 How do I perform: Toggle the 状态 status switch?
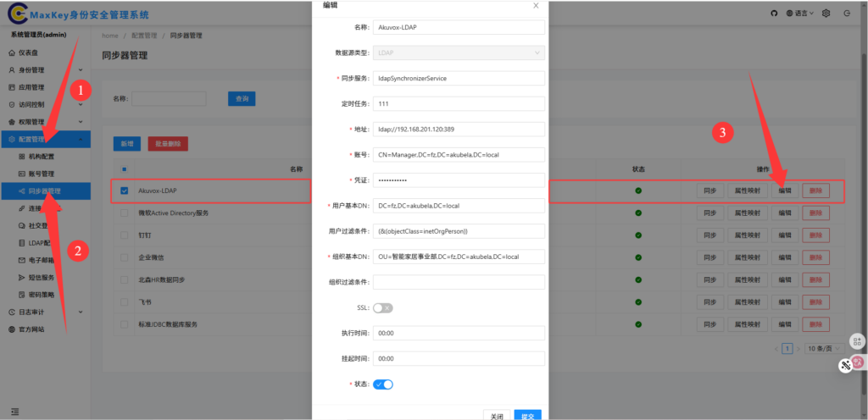[383, 384]
